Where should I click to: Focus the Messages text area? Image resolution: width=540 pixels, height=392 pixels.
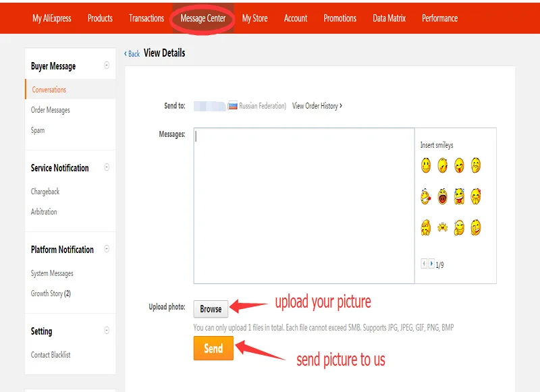point(304,206)
